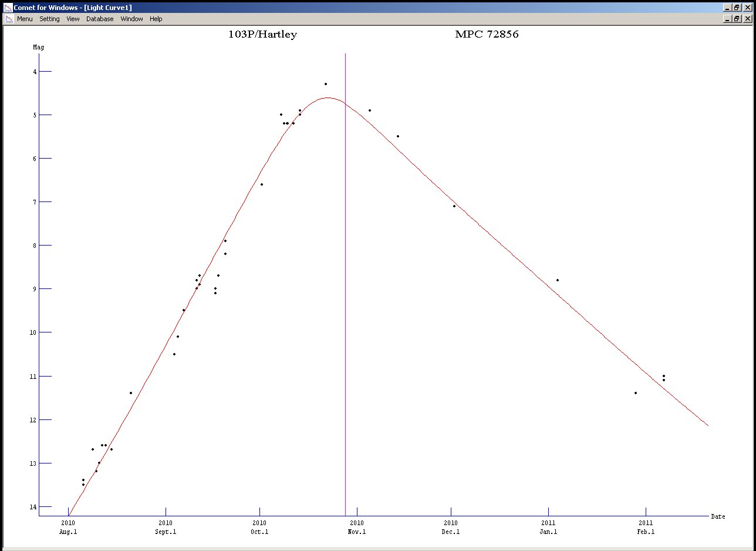
Task: Open the Setting menu
Action: 49,19
